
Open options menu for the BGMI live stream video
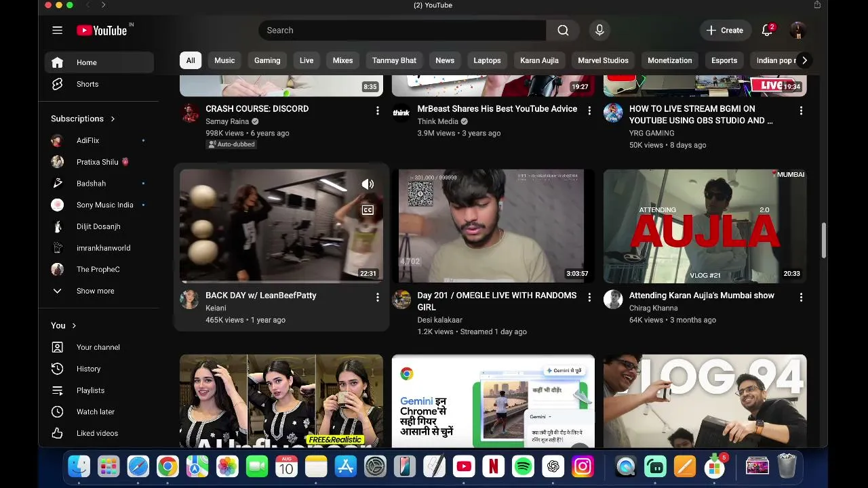pos(801,110)
